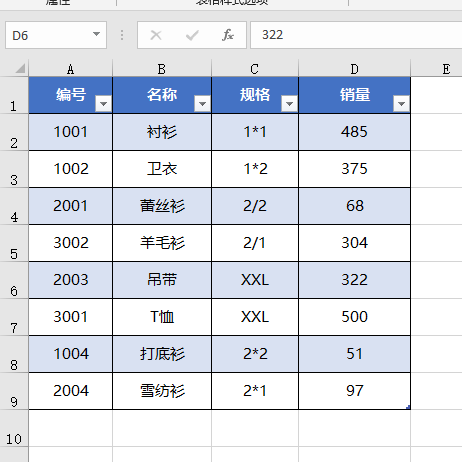Click the 名称 header cell
Screen dimensions: 462x462
click(x=162, y=95)
